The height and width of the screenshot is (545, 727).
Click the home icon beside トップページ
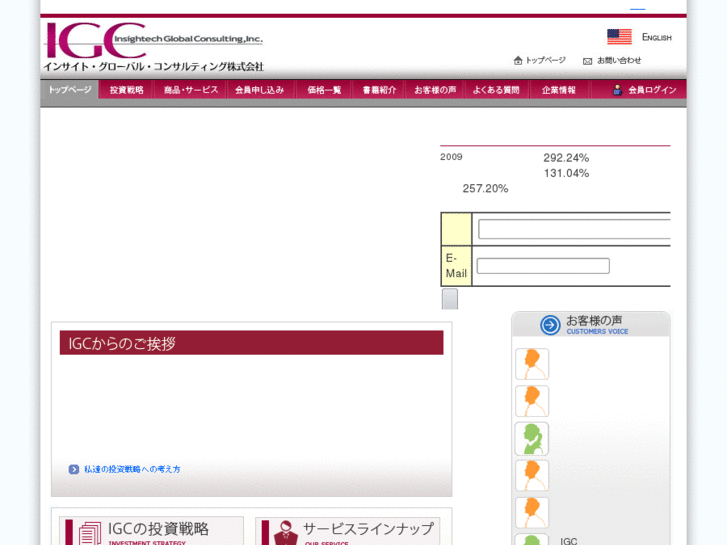[x=518, y=60]
